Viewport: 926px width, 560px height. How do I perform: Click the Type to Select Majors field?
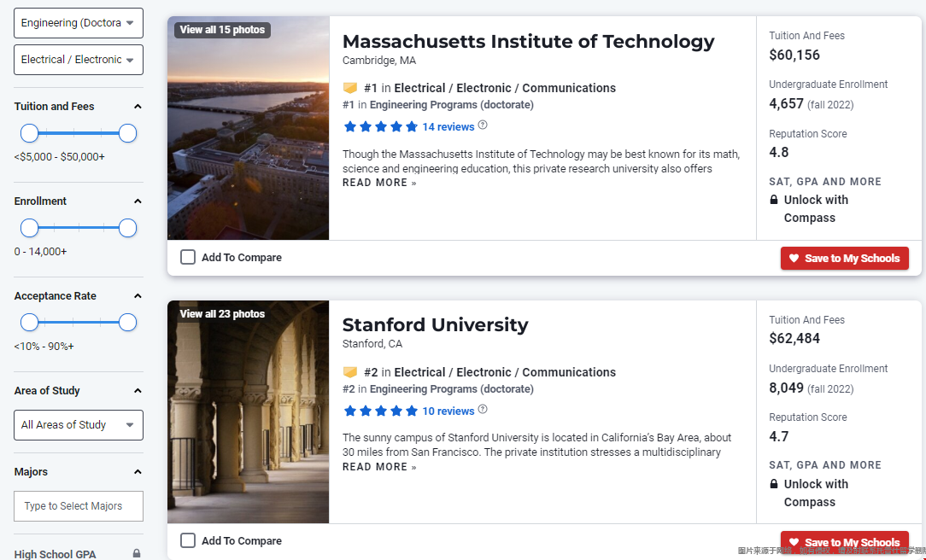coord(79,506)
